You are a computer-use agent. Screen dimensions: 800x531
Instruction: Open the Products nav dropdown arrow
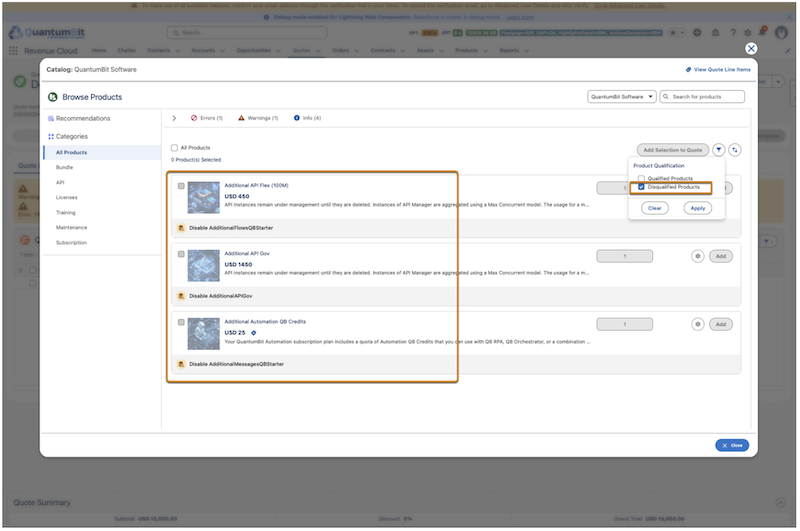pos(485,50)
